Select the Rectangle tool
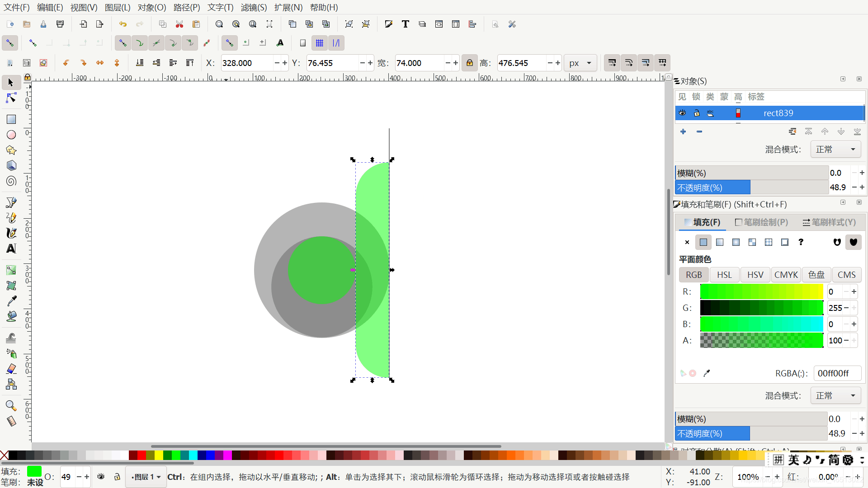The image size is (868, 488). click(x=11, y=119)
